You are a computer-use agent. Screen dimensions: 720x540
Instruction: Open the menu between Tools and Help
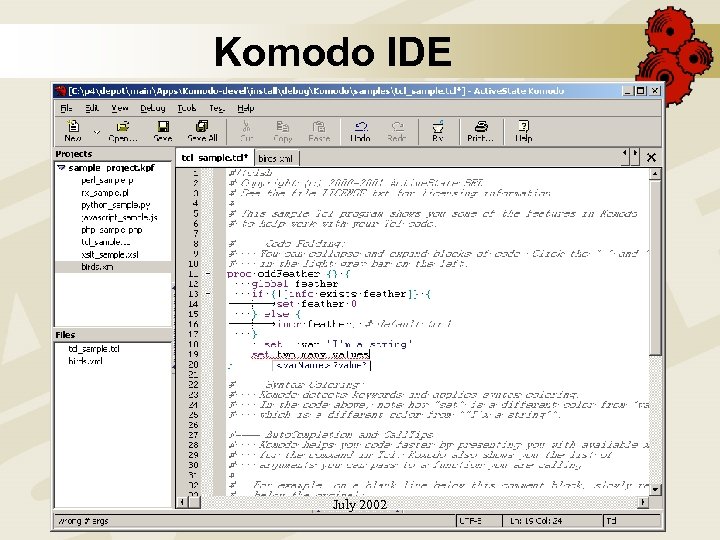pyautogui.click(x=217, y=108)
